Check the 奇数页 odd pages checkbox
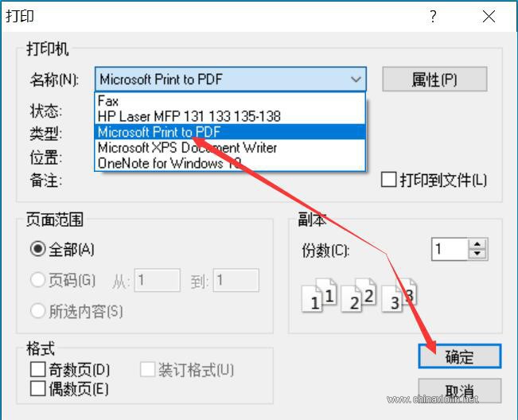Screen dimensions: 518x420 [37, 370]
